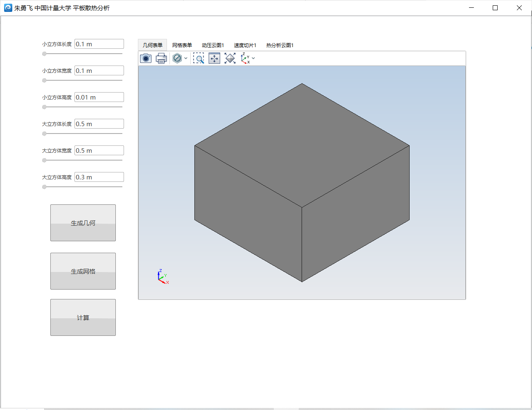
Task: Click the 小立方体长度 slider handle
Action: point(44,54)
